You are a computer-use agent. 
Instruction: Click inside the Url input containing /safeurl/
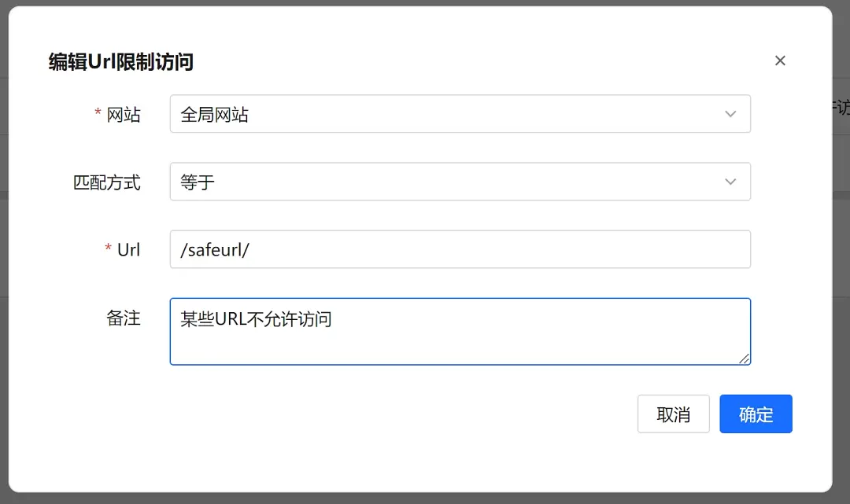pyautogui.click(x=460, y=249)
